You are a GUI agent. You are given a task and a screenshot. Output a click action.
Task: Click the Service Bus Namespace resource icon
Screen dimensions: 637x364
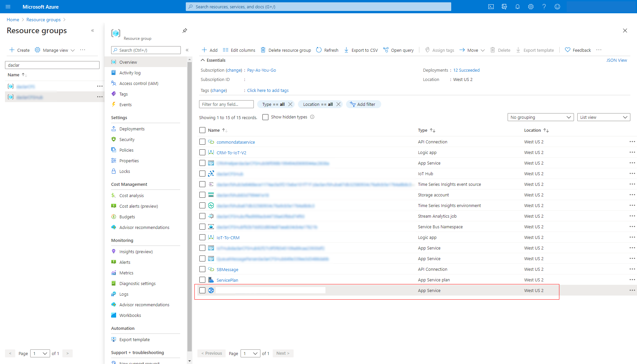pos(211,227)
